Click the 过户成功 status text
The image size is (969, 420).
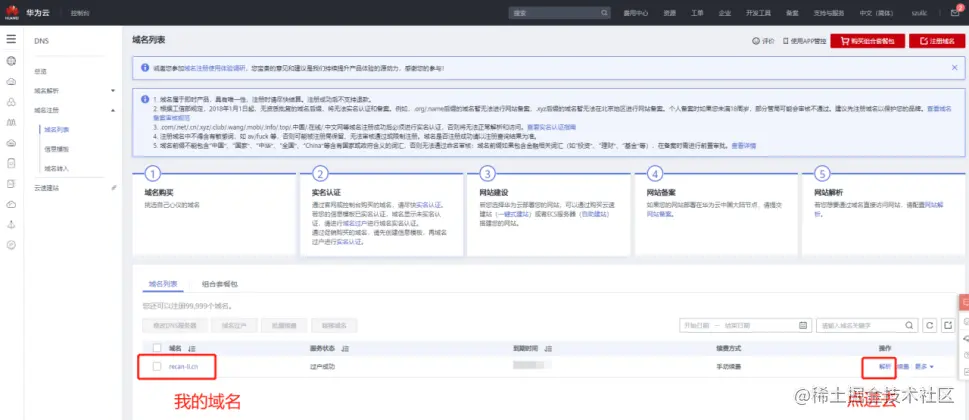[322, 367]
